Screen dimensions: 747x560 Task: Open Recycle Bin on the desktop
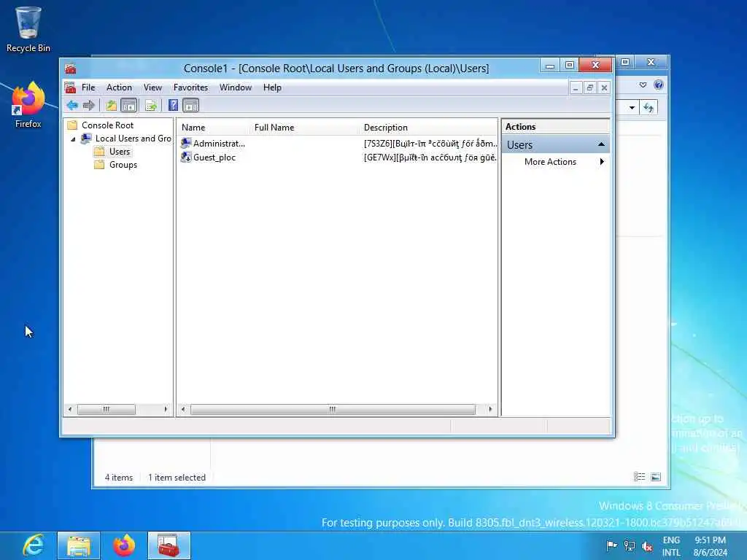[x=28, y=28]
